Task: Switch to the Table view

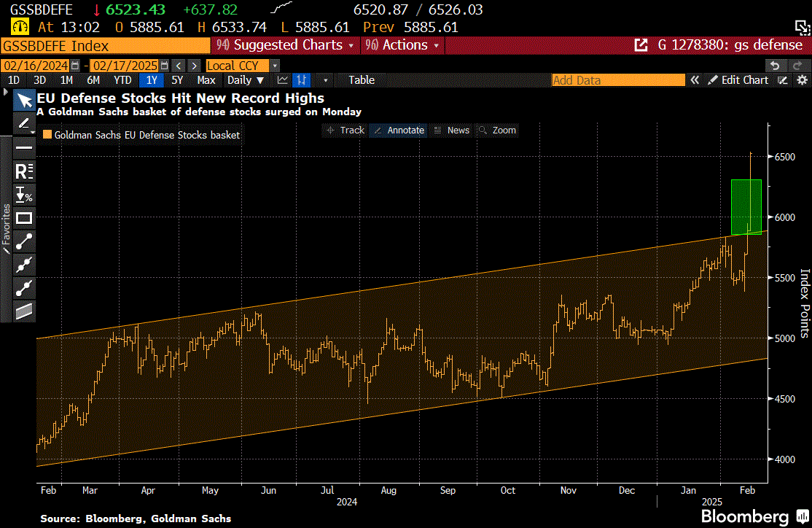Action: [x=362, y=80]
